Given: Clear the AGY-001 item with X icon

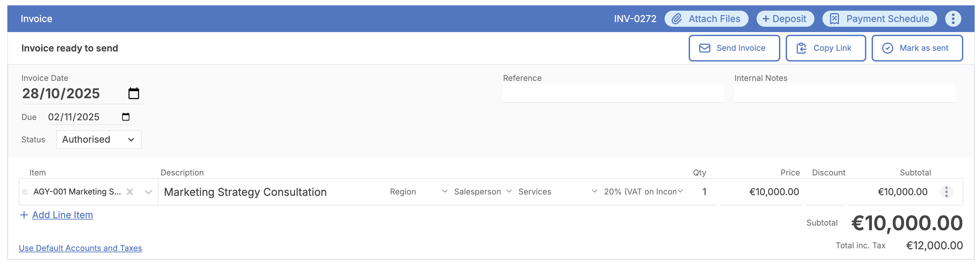Looking at the screenshot, I should [130, 192].
